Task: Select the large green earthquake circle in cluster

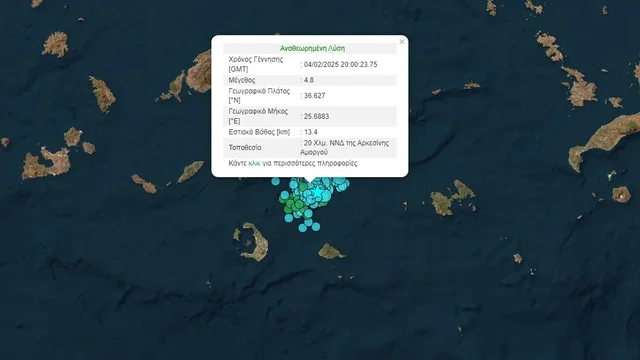Action: tap(298, 204)
